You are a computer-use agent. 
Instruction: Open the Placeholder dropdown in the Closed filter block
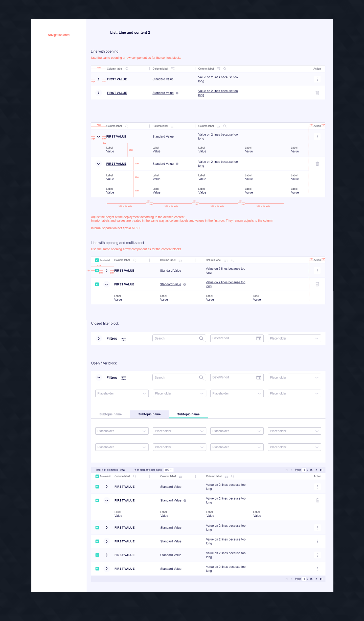[294, 338]
